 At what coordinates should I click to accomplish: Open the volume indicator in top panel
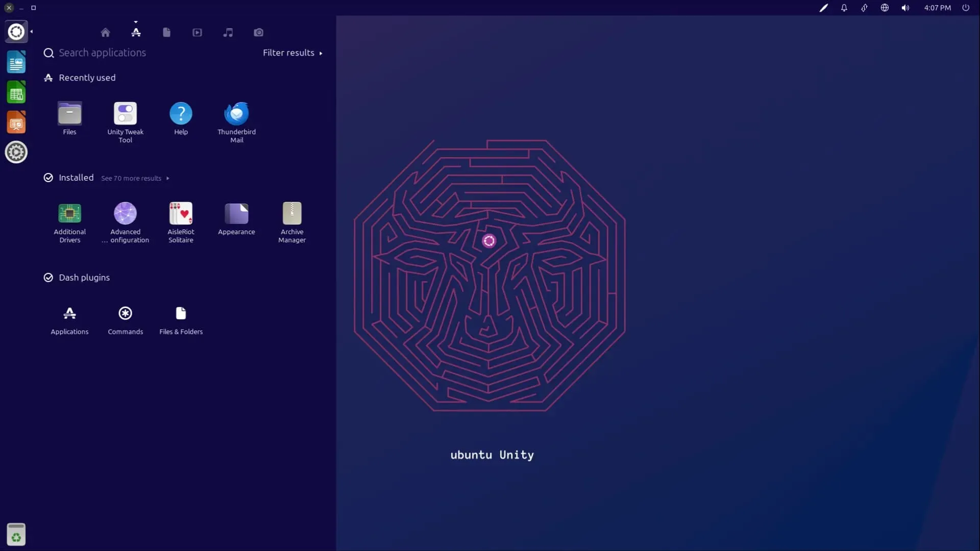(x=905, y=8)
